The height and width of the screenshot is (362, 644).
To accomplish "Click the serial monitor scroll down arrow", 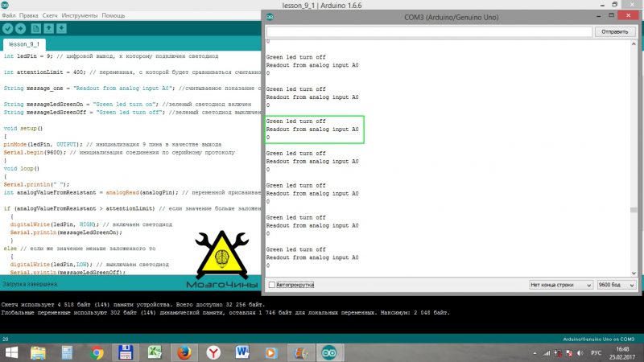I will [634, 273].
